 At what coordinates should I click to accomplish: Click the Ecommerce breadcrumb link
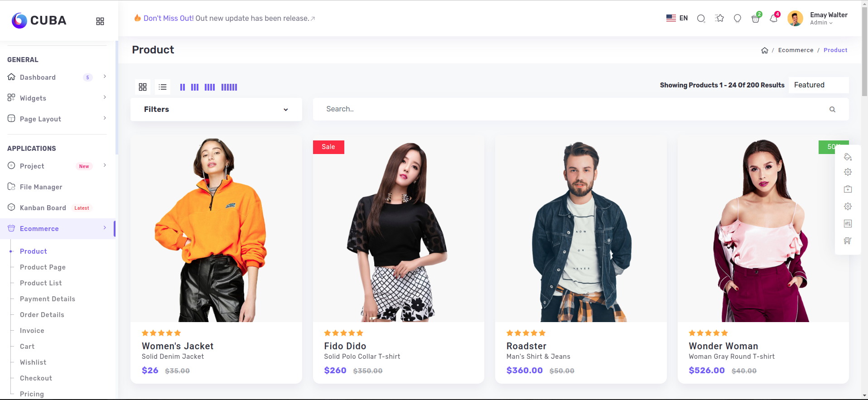point(796,50)
